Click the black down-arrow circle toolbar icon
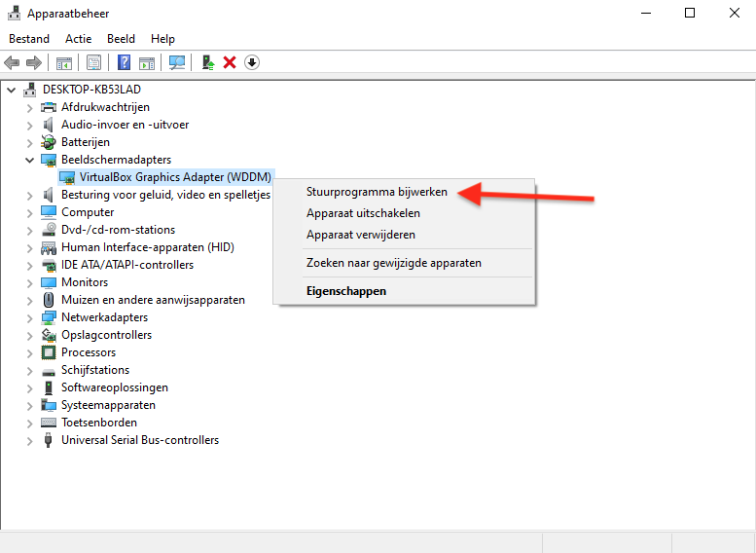The image size is (756, 553). click(252, 62)
